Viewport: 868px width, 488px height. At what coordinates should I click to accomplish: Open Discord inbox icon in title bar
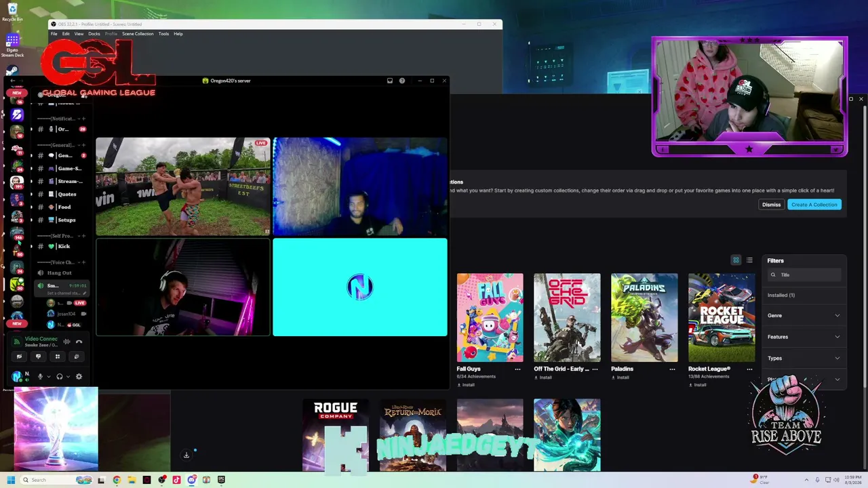(x=390, y=81)
